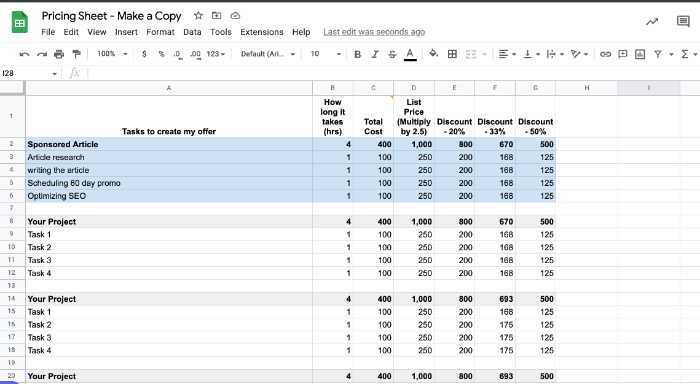Click the Move to folder icon
This screenshot has width=700, height=384.
click(217, 16)
